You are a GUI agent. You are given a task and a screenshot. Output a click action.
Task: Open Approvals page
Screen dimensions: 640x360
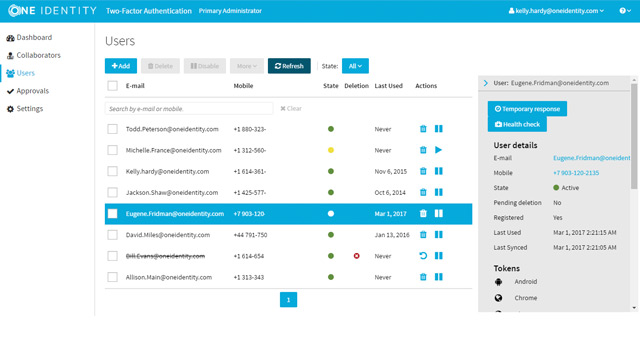click(27, 91)
